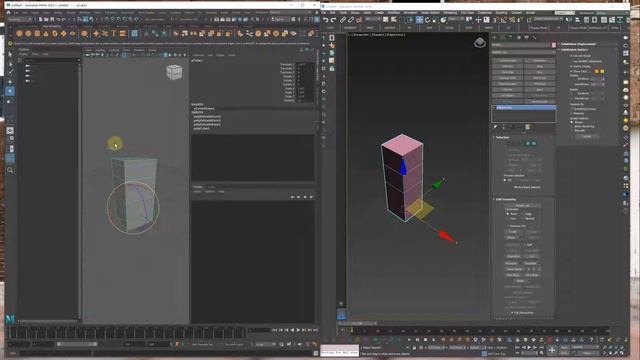Click the magnifier icon below Maya's toolbox
Viewport: 640px width, 360px height.
[10, 170]
